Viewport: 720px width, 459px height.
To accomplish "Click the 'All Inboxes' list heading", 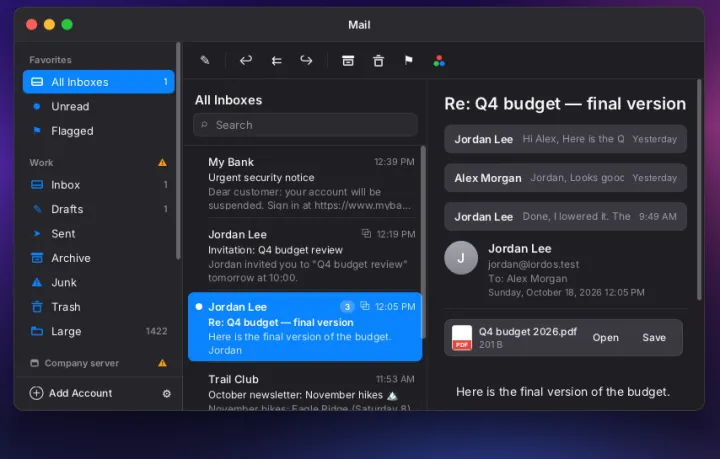I will pyautogui.click(x=228, y=100).
